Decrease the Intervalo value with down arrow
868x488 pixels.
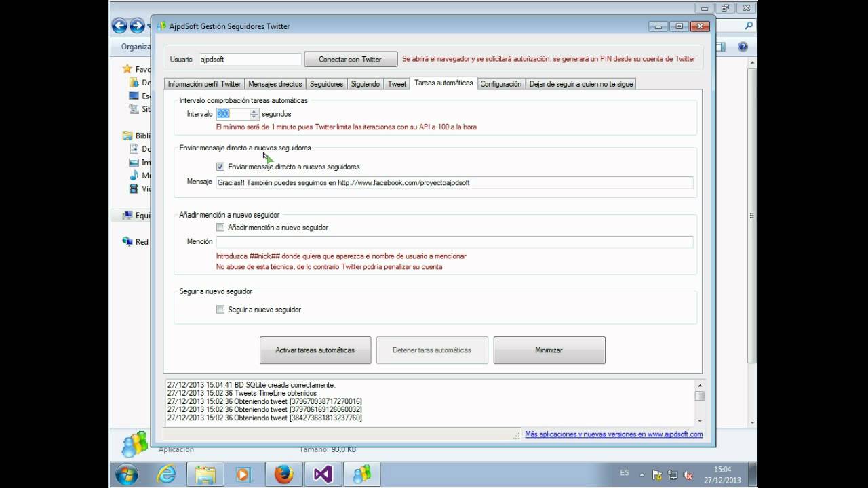click(x=254, y=117)
